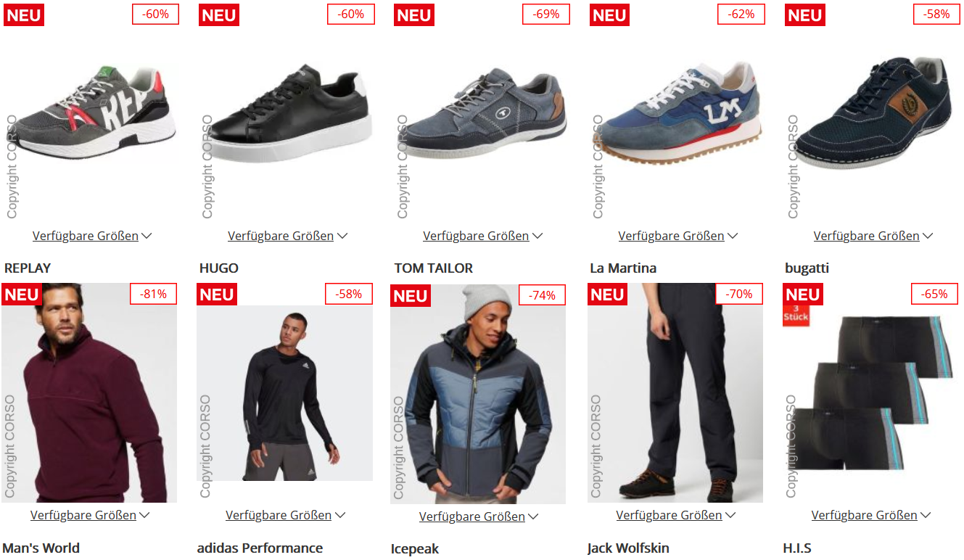This screenshot has width=964, height=560.
Task: Expand Verfügbare Größen under bugatti shoe
Action: [873, 236]
